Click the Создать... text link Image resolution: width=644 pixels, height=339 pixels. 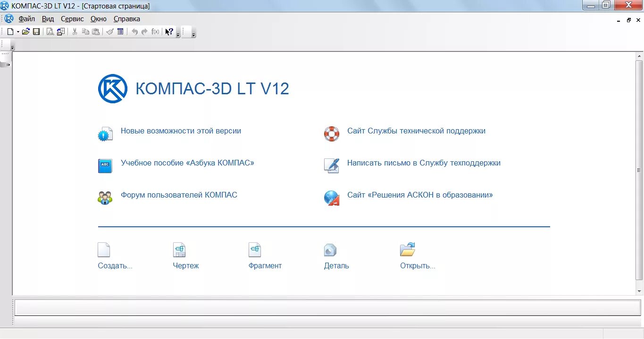click(x=115, y=266)
